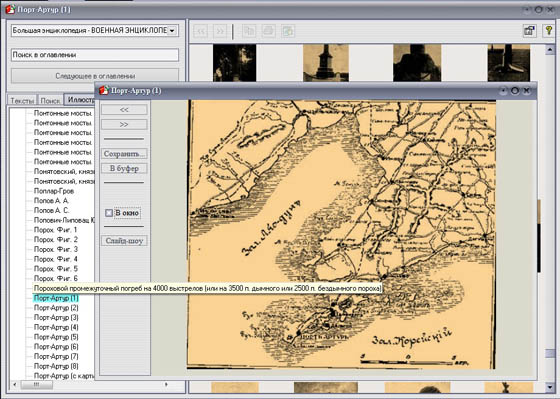The height and width of the screenshot is (399, 560).
Task: Click app icon in image viewer title bar
Action: click(104, 90)
